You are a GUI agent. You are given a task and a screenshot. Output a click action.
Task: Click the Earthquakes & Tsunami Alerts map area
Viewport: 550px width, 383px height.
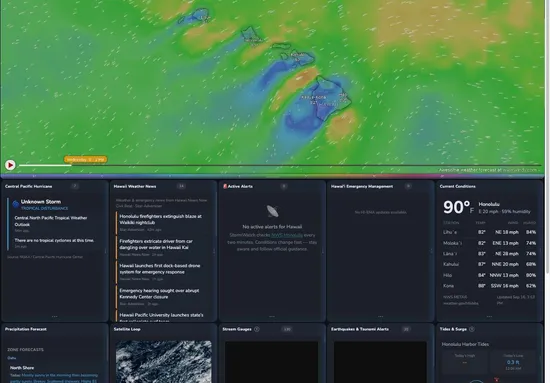click(380, 362)
